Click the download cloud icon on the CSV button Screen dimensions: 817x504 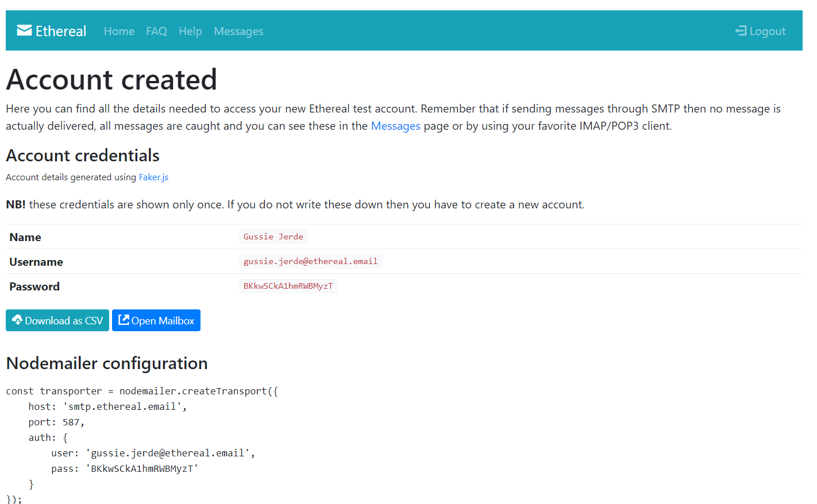tap(18, 320)
